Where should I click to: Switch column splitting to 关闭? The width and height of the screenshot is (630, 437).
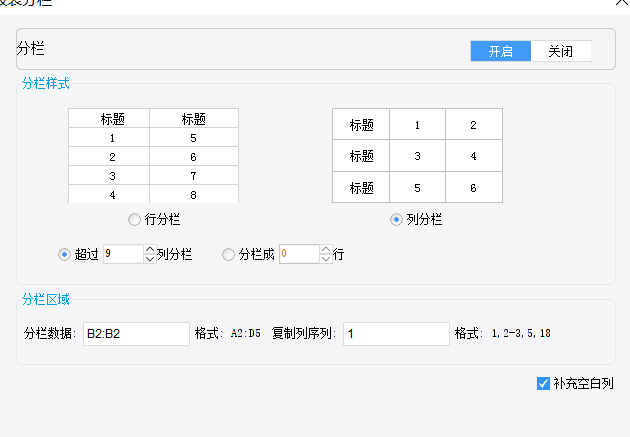(560, 51)
